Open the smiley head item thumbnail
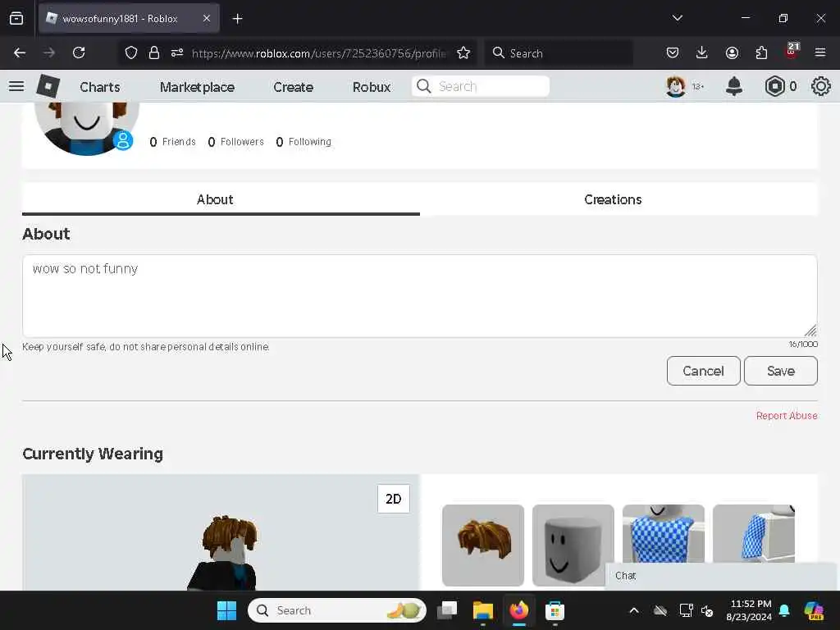Image resolution: width=840 pixels, height=630 pixels. tap(573, 546)
